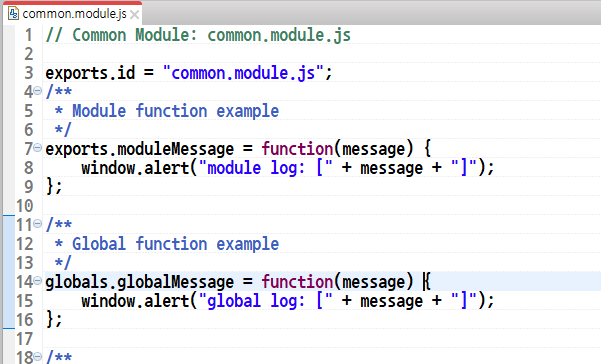601x364 pixels.
Task: Click the '(message)' parameter on line 14
Action: [x=374, y=282]
